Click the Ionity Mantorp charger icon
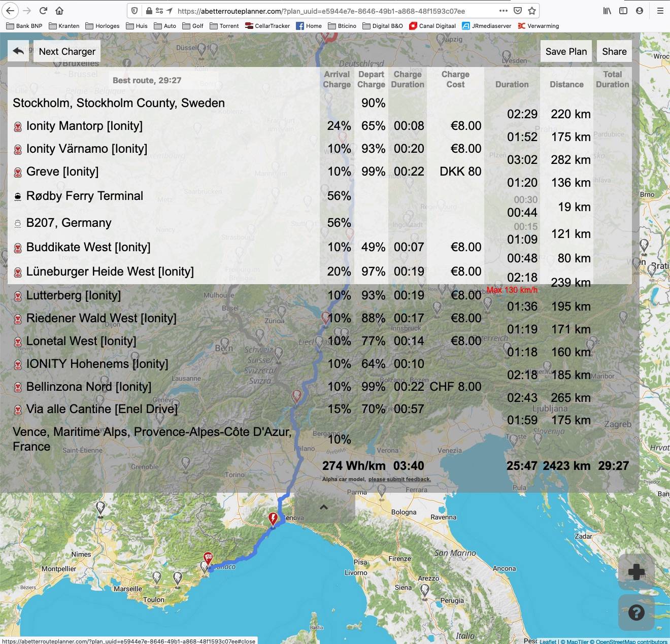Image resolution: width=670 pixels, height=644 pixels. pyautogui.click(x=18, y=127)
